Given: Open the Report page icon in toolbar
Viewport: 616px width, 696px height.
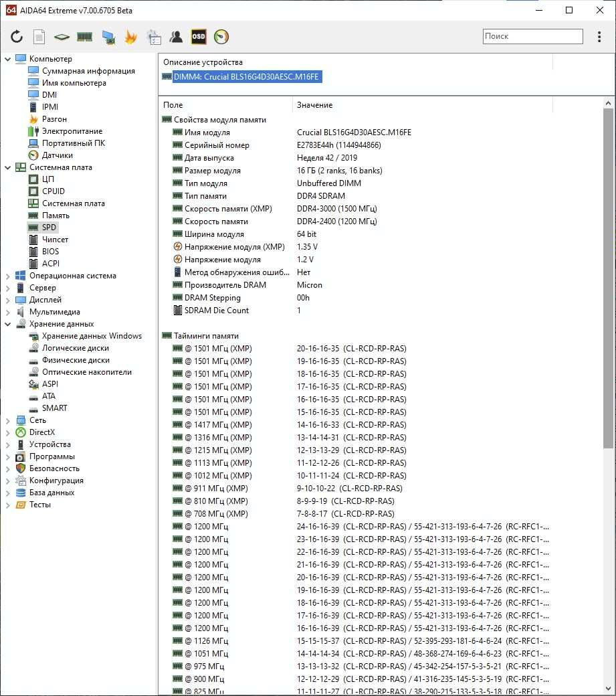Looking at the screenshot, I should [39, 37].
